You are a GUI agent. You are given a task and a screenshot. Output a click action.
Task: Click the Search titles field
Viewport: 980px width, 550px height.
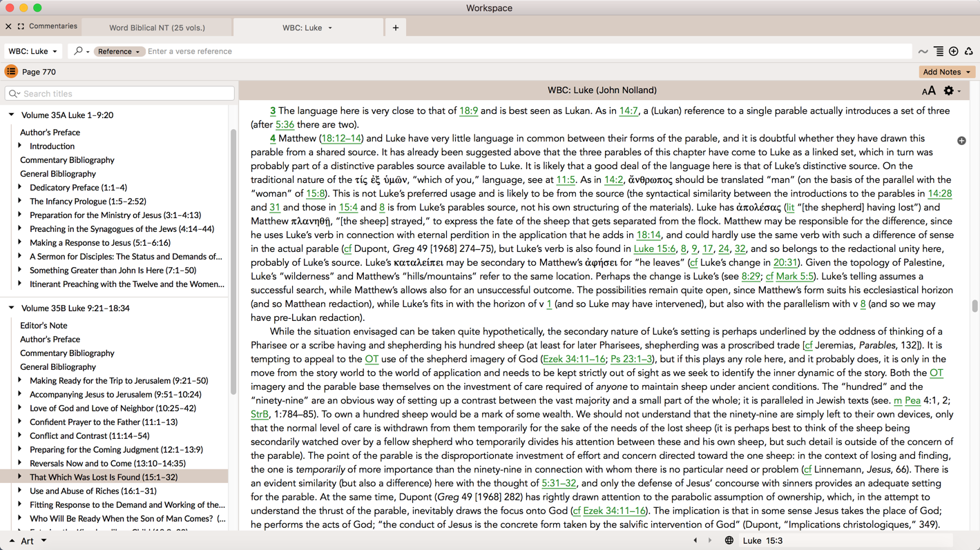coord(119,94)
